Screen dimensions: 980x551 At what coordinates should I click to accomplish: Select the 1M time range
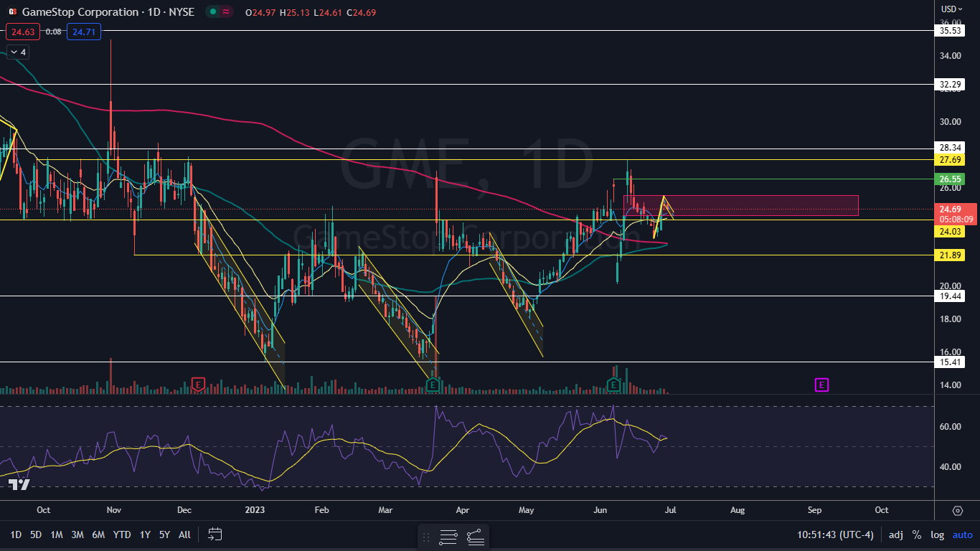pos(57,534)
